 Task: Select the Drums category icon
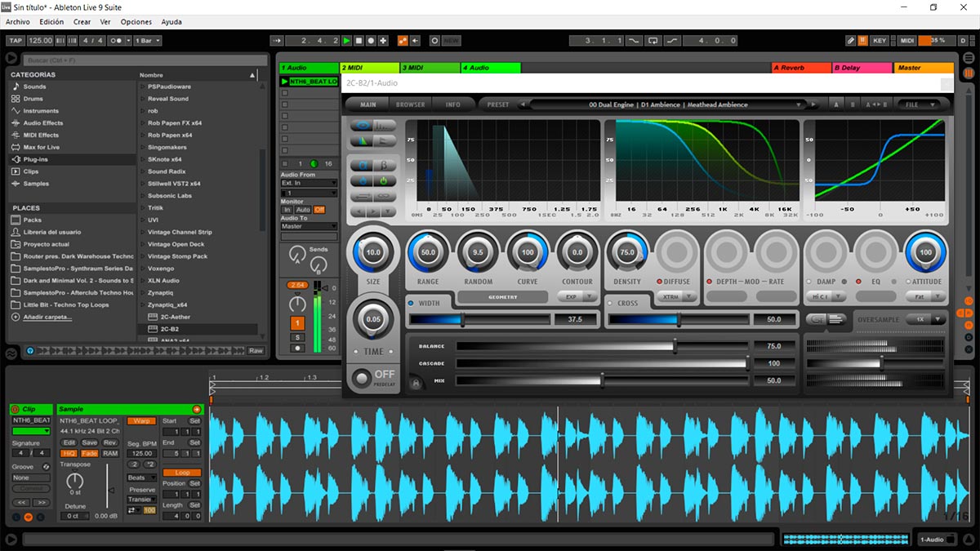(16, 99)
